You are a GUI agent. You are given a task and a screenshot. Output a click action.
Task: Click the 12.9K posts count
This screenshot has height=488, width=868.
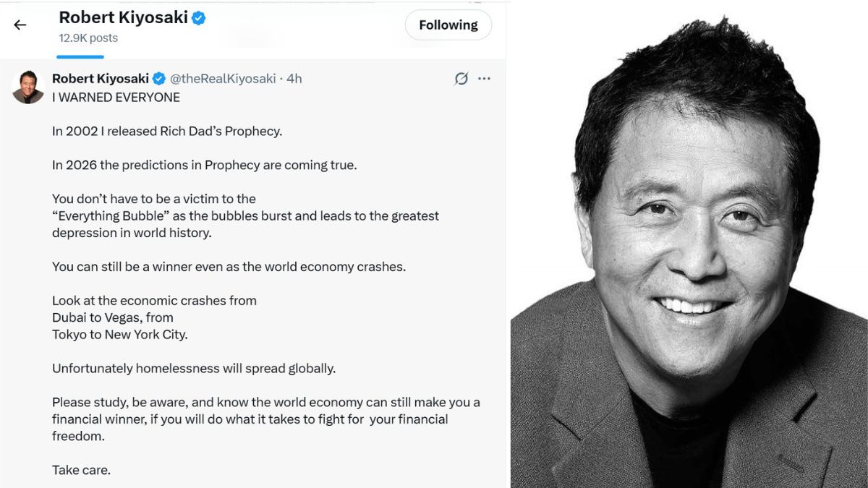point(88,38)
